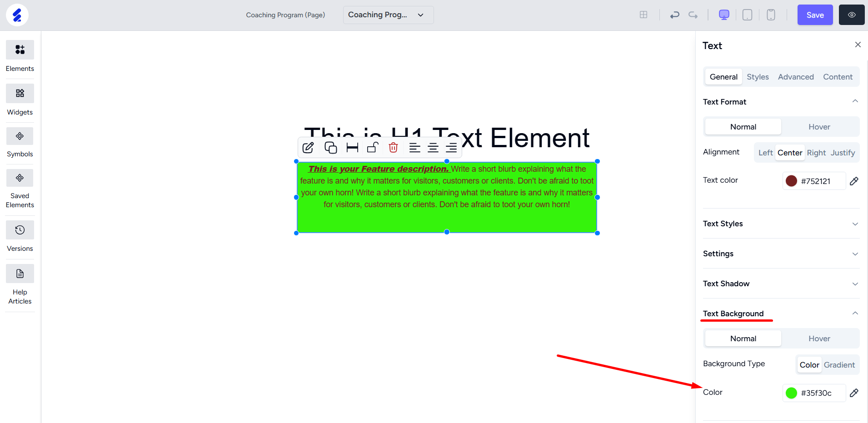Switch to tablet device view
Screen dimensions: 868x423
pos(747,15)
